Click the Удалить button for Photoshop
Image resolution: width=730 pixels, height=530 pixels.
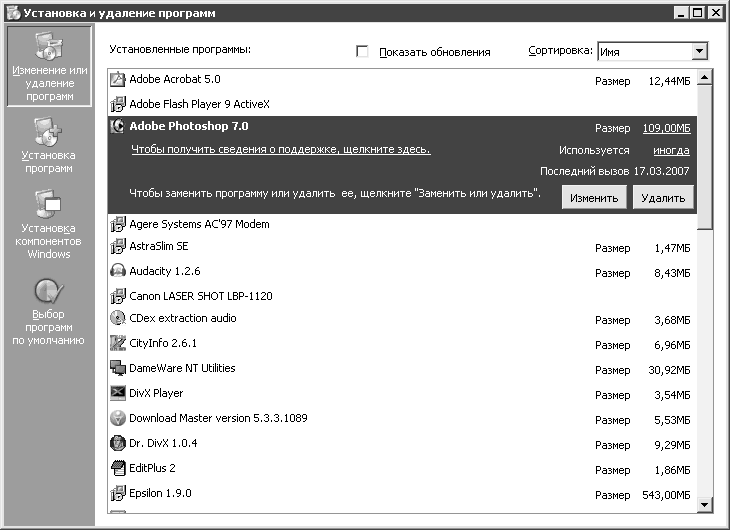(x=663, y=197)
